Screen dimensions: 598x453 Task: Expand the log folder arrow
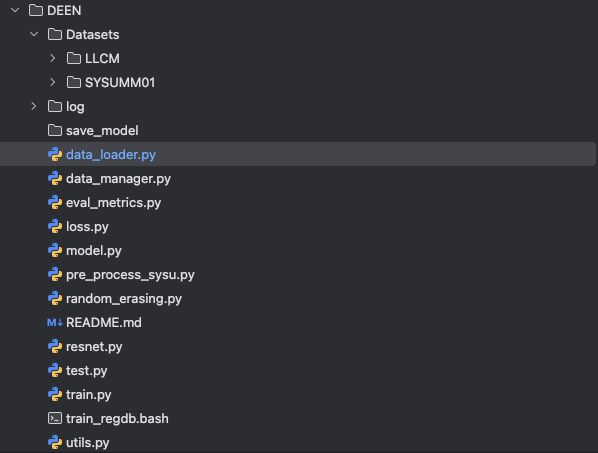(x=34, y=106)
